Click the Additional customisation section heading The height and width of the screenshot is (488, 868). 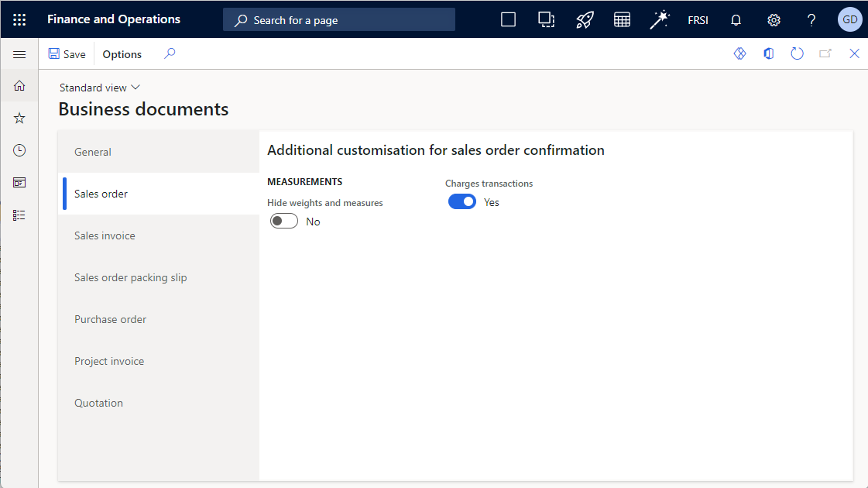[436, 150]
